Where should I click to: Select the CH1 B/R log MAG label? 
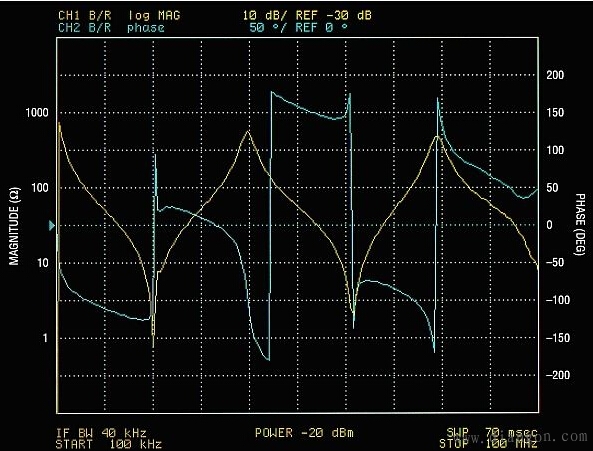pos(119,15)
